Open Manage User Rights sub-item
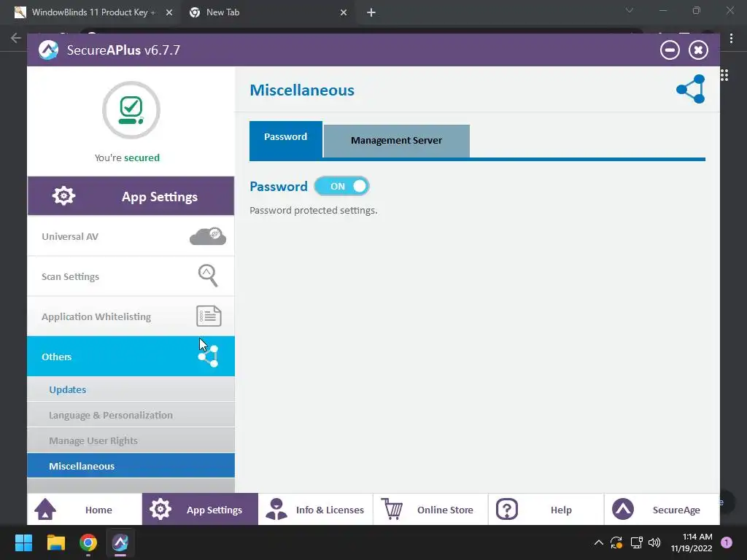The image size is (747, 560). (x=131, y=440)
